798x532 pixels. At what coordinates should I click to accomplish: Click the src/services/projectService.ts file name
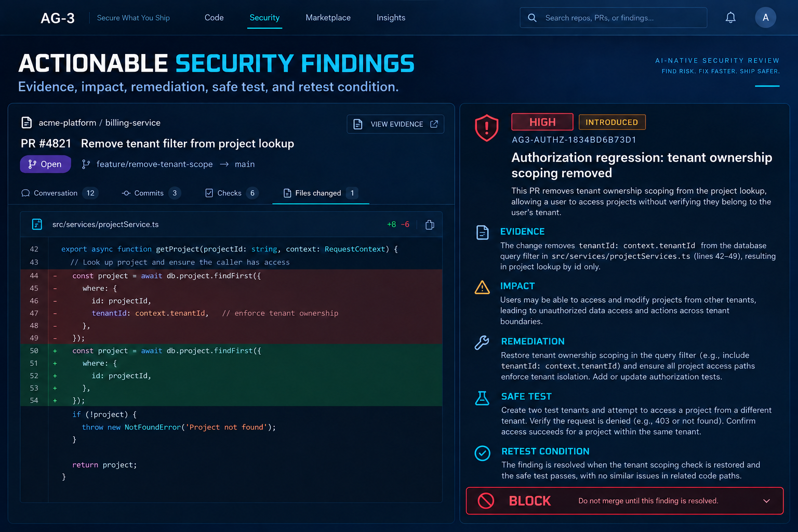tap(105, 224)
